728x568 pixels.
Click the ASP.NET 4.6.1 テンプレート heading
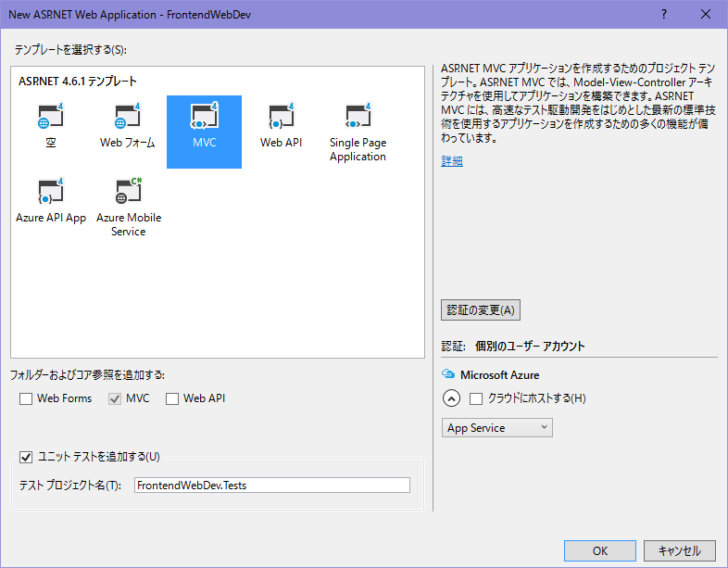pyautogui.click(x=78, y=82)
